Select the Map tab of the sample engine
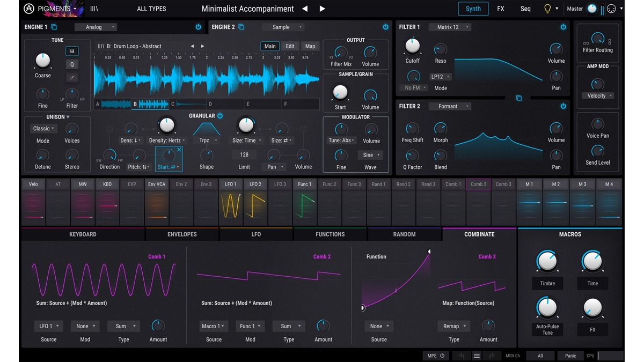Screen dimensions: 644x362 [310, 46]
